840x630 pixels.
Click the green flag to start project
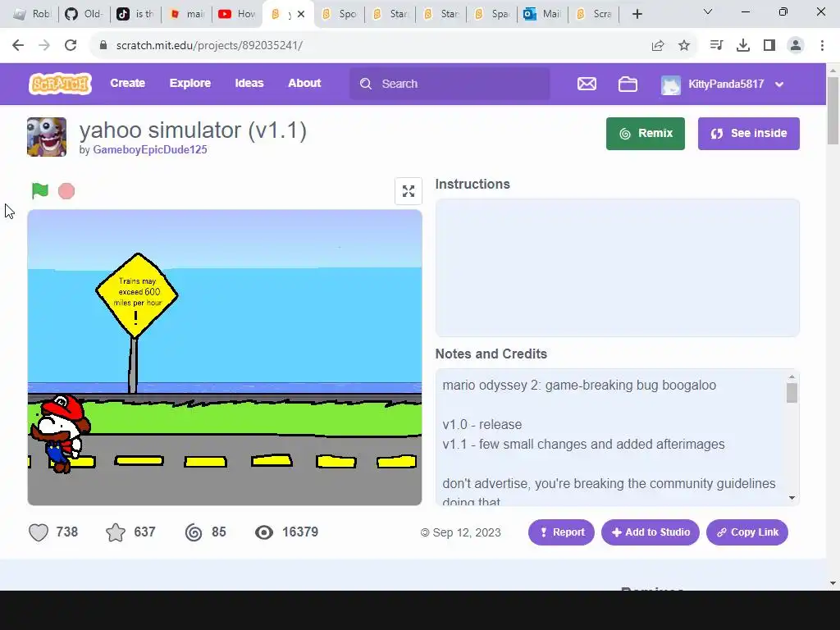(40, 190)
